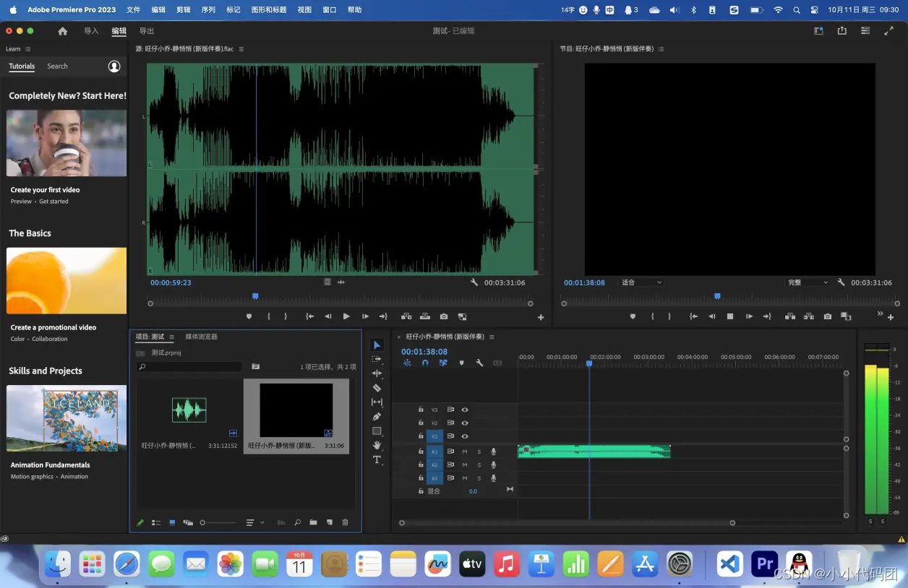The image size is (908, 588).
Task: Select the audio clip thumbnail in Project panel
Action: [x=189, y=410]
